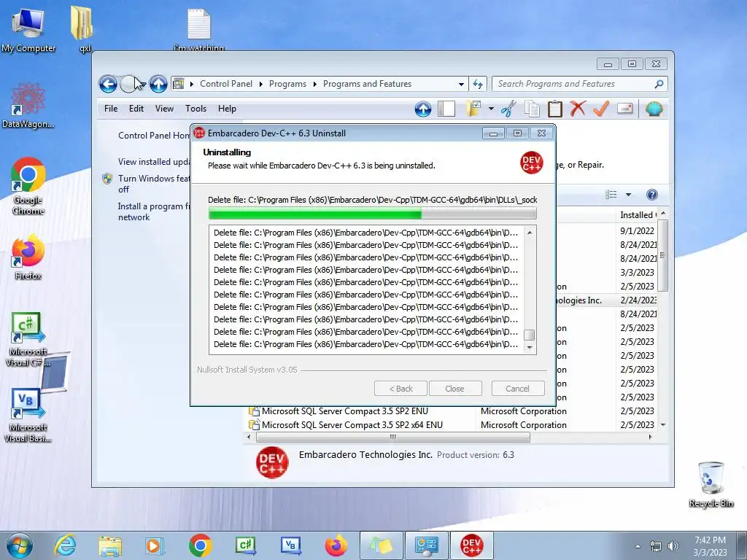Open the DataWagon desktop shortcut

coord(28,106)
